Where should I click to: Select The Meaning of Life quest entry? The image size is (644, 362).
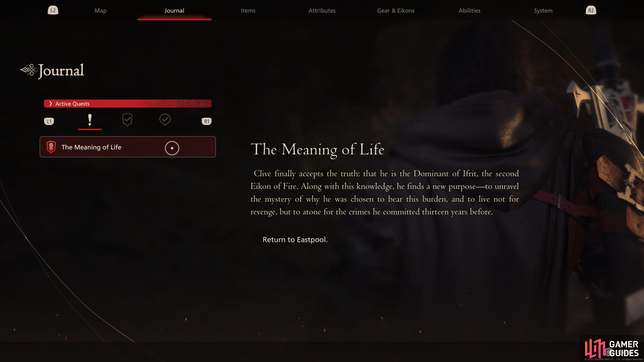128,147
